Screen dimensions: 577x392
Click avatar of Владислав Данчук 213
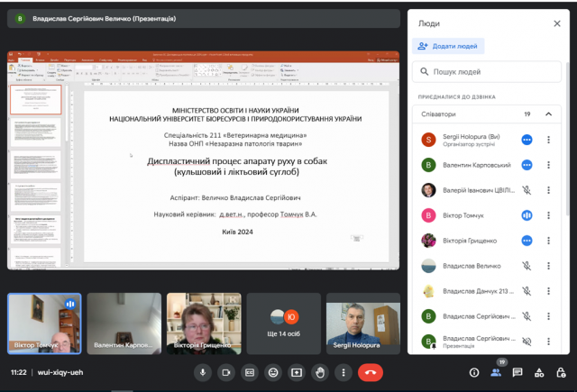(x=428, y=291)
